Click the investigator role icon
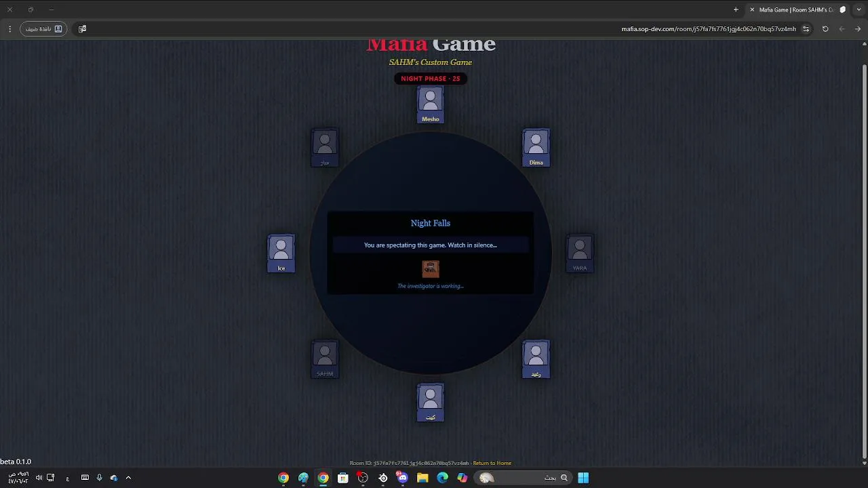The height and width of the screenshot is (488, 868). pos(431,269)
